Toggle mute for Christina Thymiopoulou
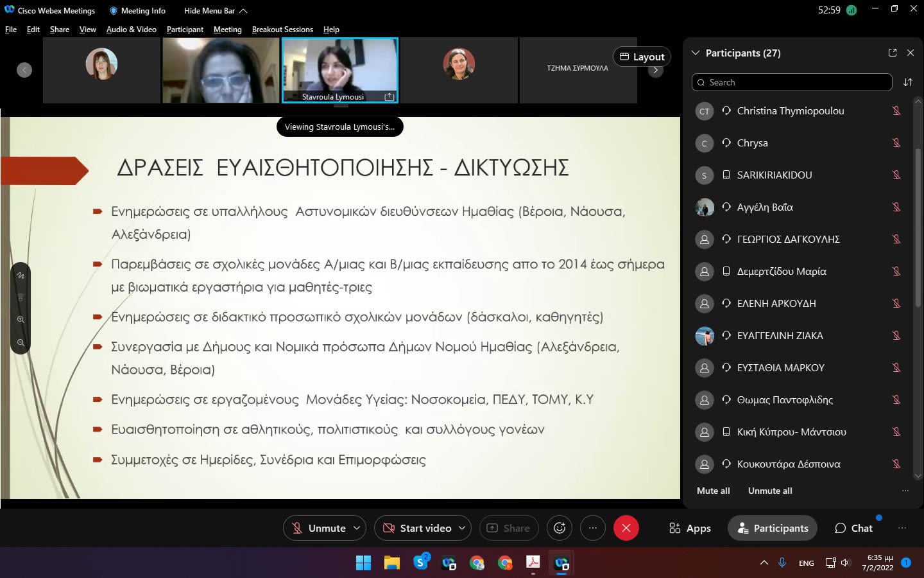The image size is (924, 578). pyautogui.click(x=896, y=111)
